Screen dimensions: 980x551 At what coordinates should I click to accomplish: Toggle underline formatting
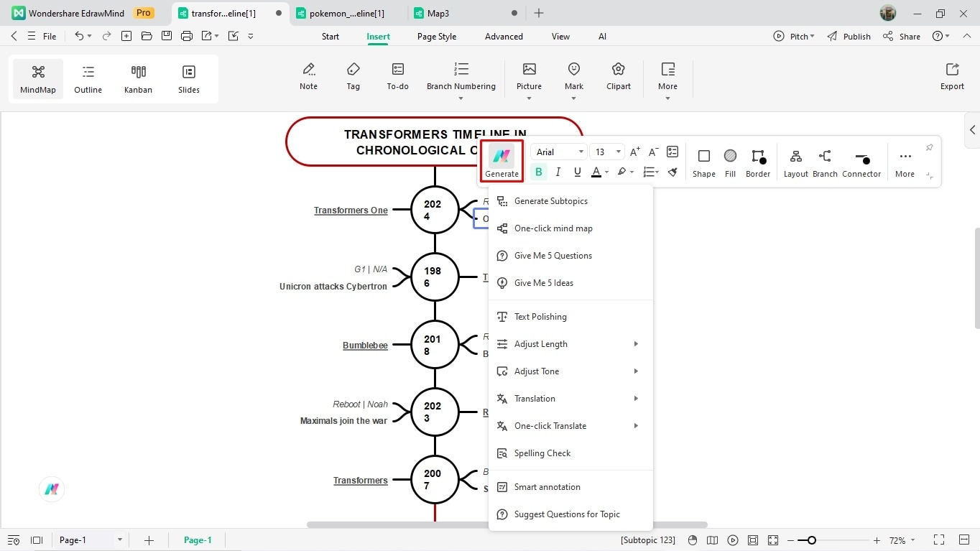pyautogui.click(x=578, y=172)
